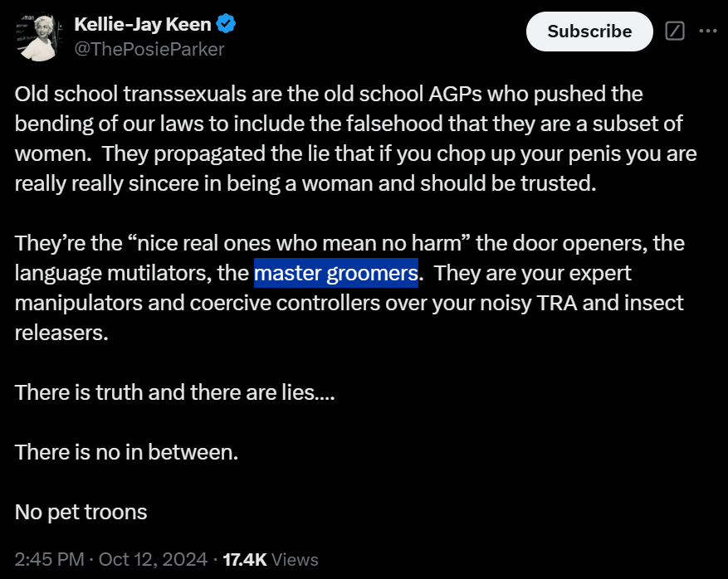Click the second paragraph of the post
Image resolution: width=728 pixels, height=579 pixels.
pyautogui.click(x=349, y=289)
